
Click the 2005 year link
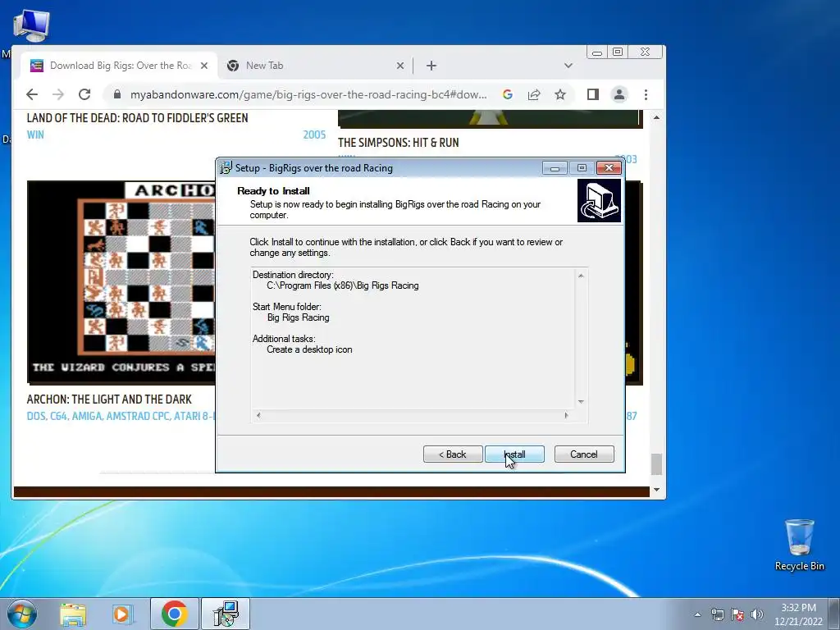314,135
